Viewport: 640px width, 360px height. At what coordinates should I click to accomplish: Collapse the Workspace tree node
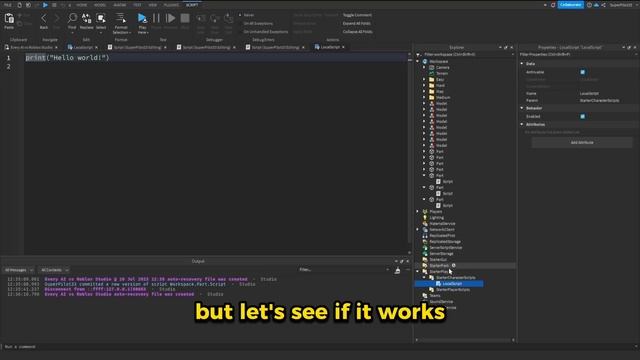[x=418, y=61]
